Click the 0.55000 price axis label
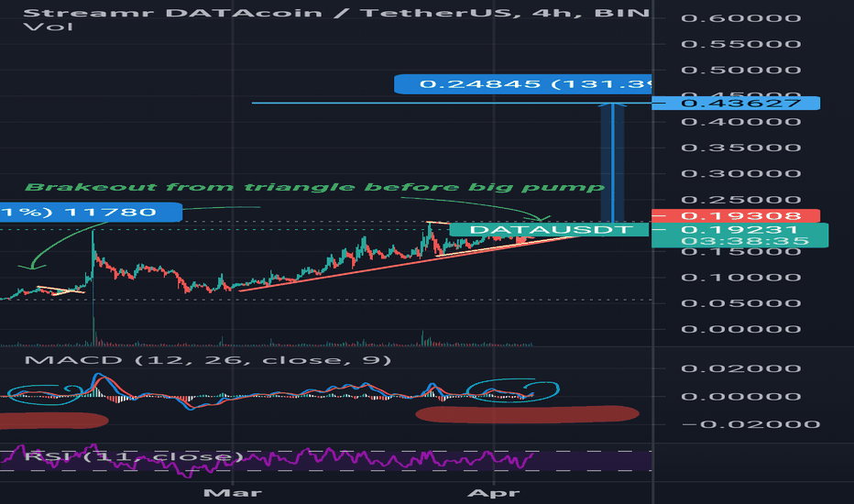 740,44
